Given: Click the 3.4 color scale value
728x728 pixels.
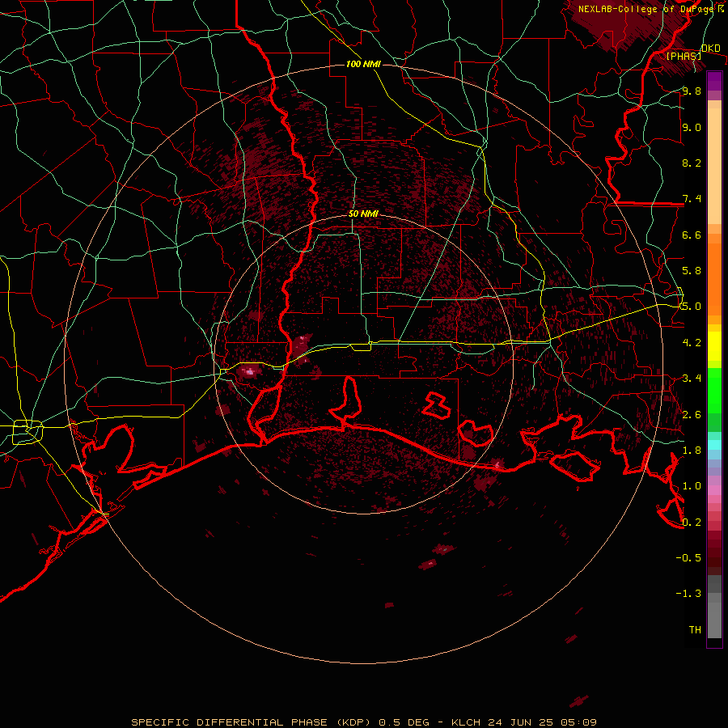Looking at the screenshot, I should [x=692, y=379].
